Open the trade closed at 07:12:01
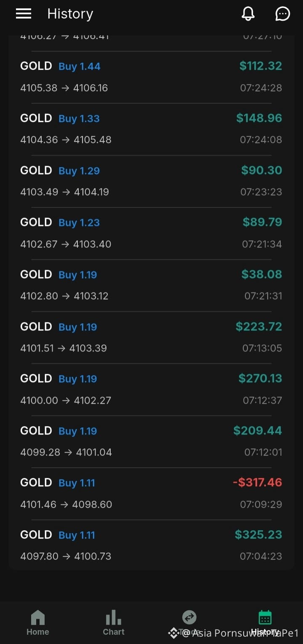Image resolution: width=303 pixels, height=644 pixels. 151,442
